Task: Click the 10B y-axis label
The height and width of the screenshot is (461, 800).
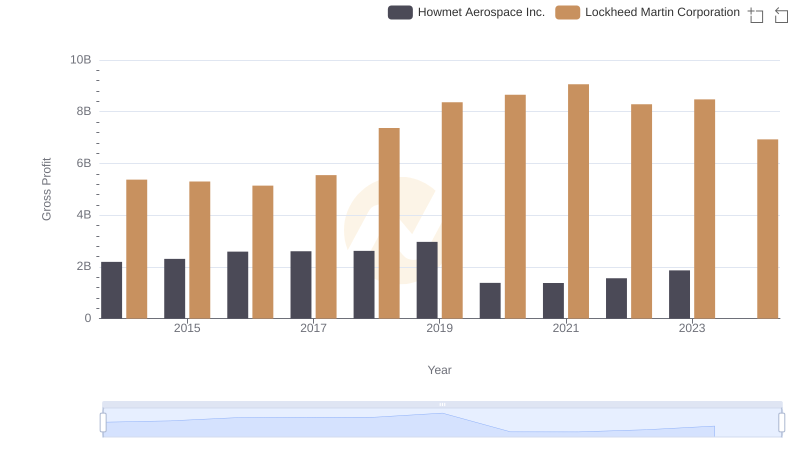Action: coord(81,60)
